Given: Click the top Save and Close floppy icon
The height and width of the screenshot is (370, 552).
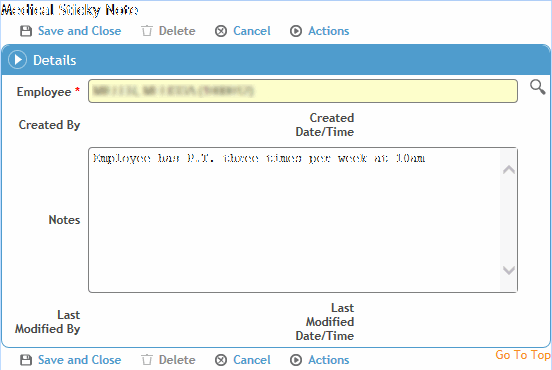Looking at the screenshot, I should coord(26,31).
